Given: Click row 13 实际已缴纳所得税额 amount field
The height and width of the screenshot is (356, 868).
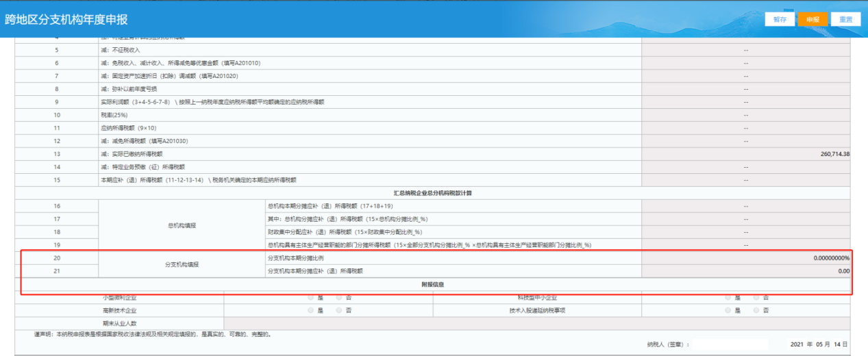Looking at the screenshot, I should tap(745, 154).
